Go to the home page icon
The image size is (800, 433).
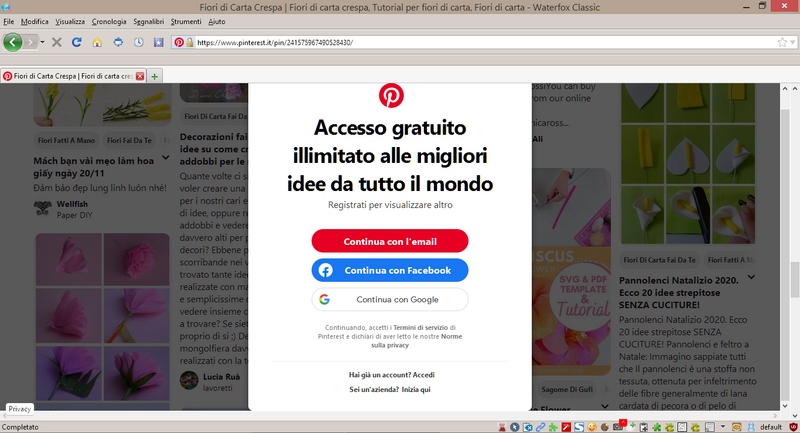point(97,42)
